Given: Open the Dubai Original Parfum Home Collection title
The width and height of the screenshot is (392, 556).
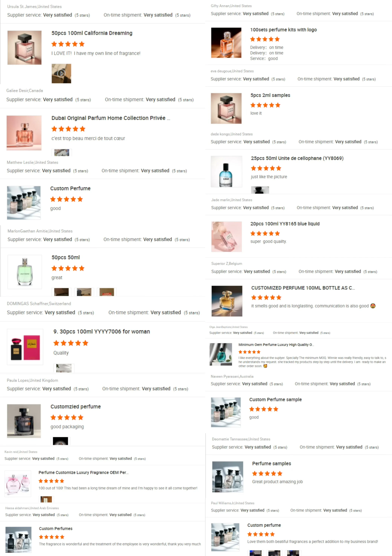Looking at the screenshot, I should click(111, 118).
